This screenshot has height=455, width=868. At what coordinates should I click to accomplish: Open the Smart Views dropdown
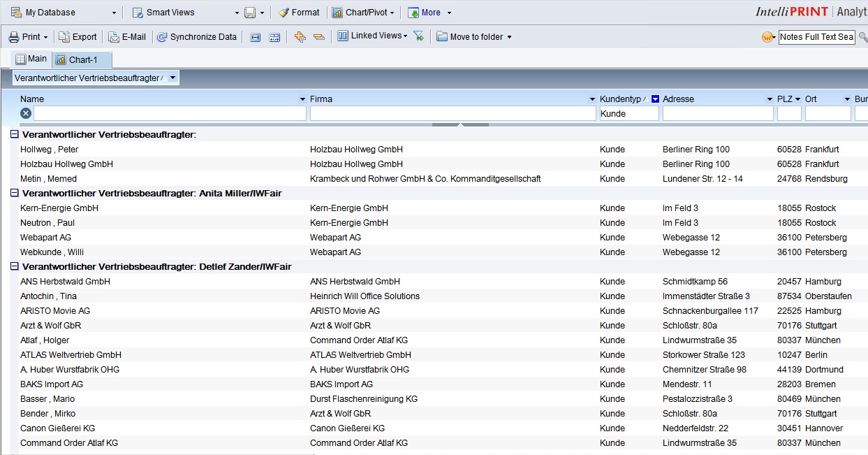pos(185,13)
